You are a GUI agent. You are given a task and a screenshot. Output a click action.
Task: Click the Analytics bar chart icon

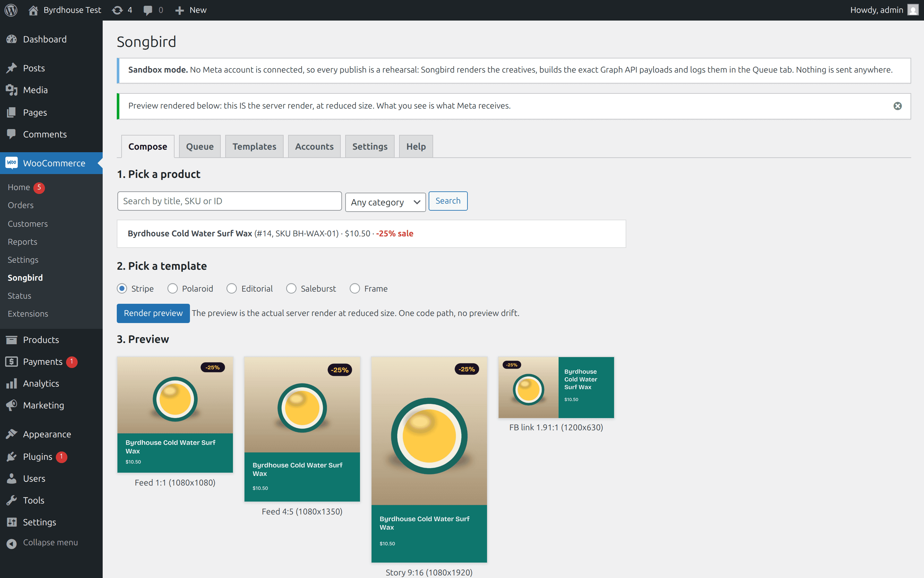12,383
